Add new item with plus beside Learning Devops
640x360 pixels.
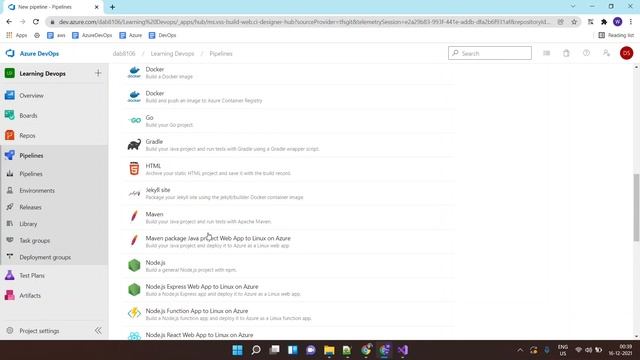click(98, 73)
